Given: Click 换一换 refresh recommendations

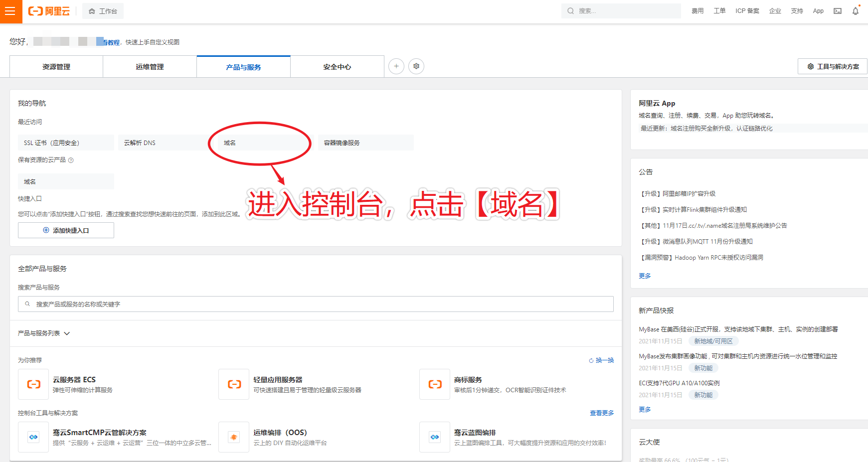Looking at the screenshot, I should 601,360.
